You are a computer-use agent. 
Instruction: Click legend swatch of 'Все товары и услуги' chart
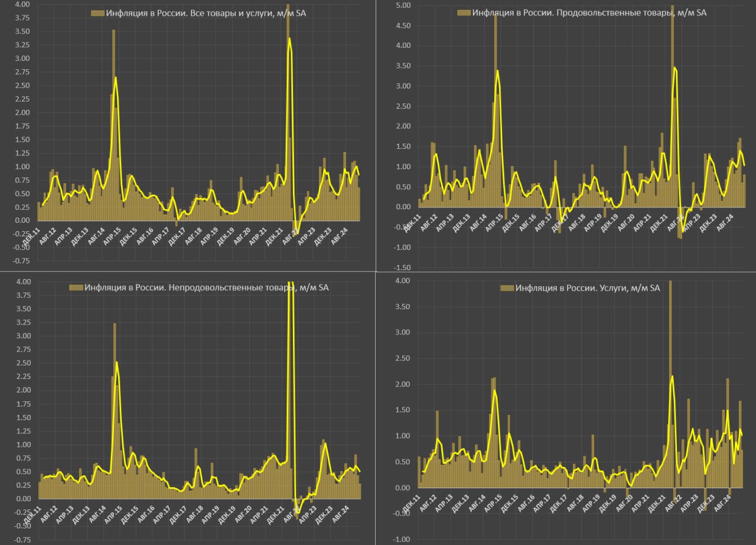pyautogui.click(x=98, y=12)
